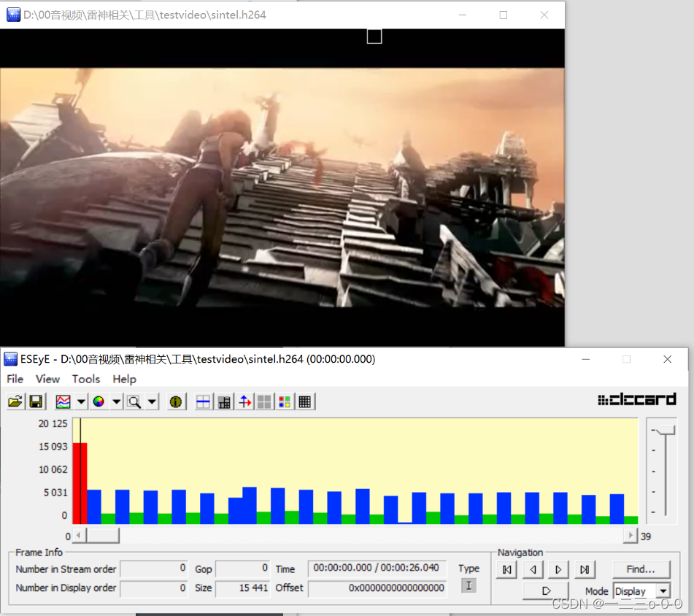Image resolution: width=694 pixels, height=616 pixels.
Task: Click the video frame preview image
Action: point(282,187)
